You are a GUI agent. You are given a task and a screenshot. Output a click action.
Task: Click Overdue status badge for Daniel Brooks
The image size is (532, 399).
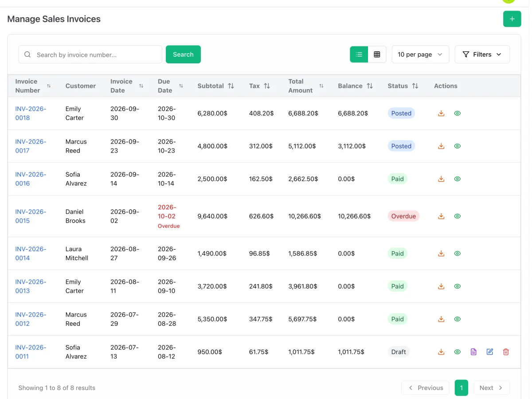pos(403,216)
